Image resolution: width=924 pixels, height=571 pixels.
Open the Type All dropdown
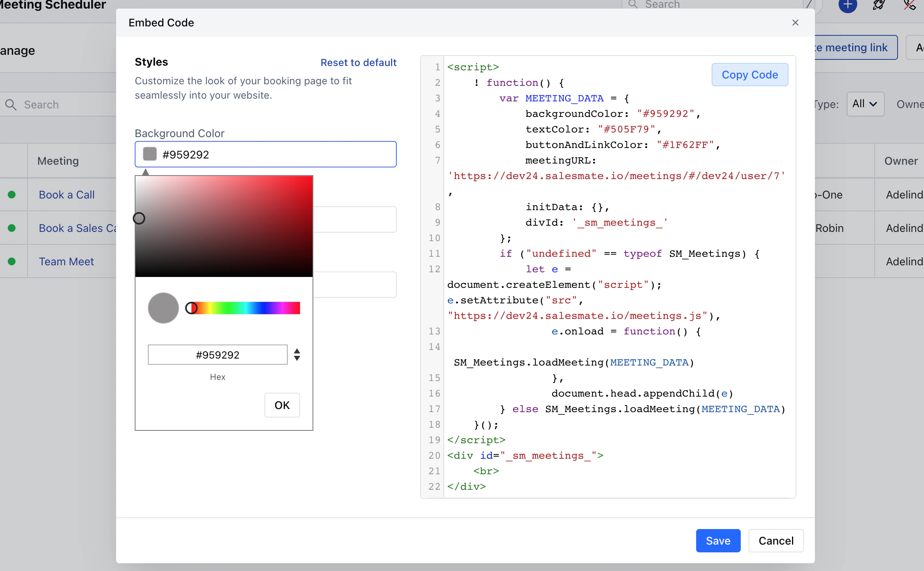point(865,104)
